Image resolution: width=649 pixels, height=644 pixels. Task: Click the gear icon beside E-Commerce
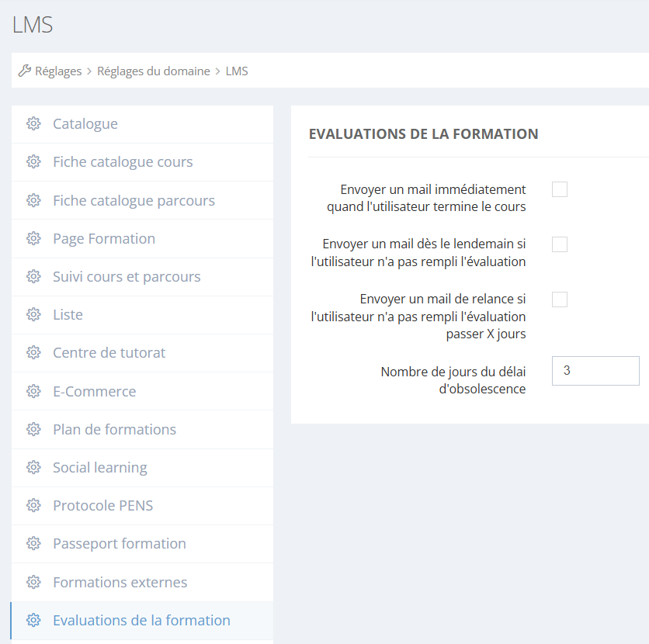(33, 392)
